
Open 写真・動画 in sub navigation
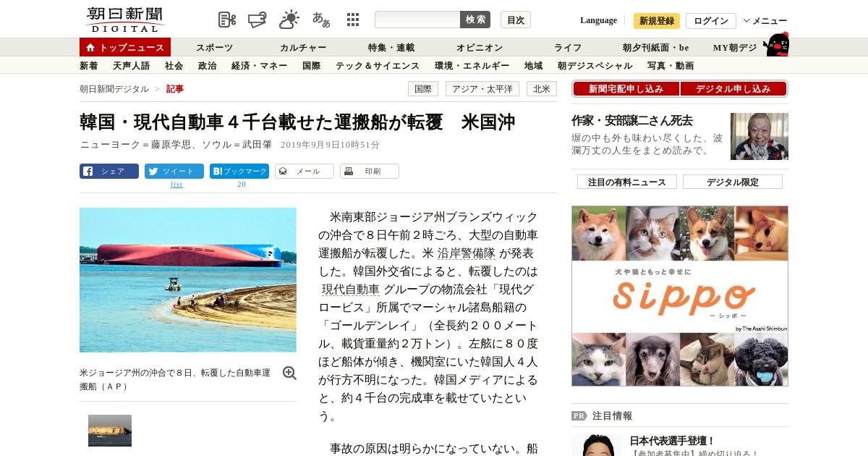point(671,66)
